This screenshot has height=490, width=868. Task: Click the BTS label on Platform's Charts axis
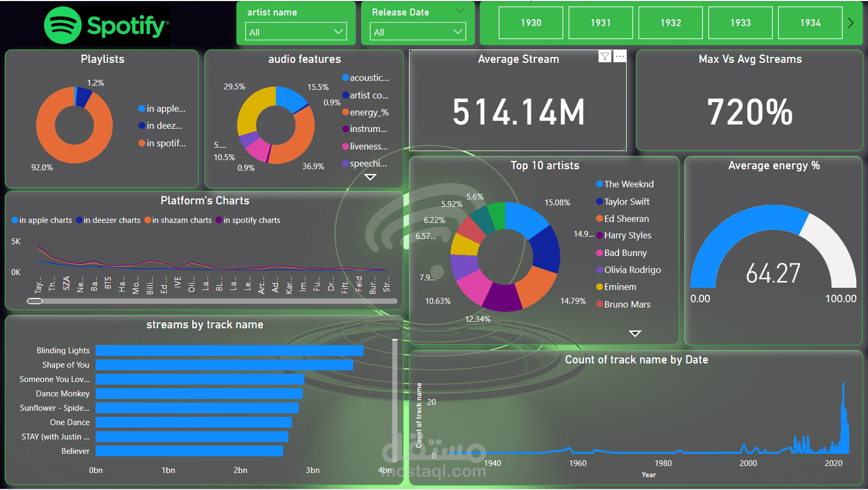click(108, 283)
